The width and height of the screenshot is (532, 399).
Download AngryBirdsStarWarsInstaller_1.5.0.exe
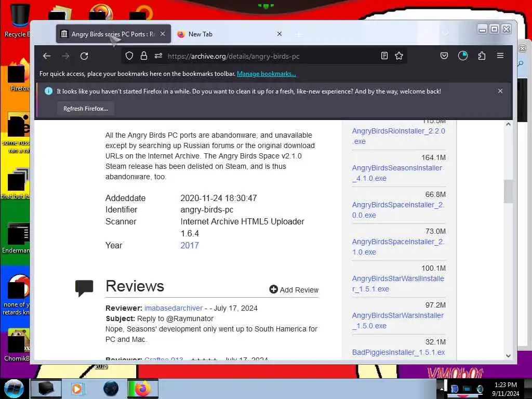397,321
